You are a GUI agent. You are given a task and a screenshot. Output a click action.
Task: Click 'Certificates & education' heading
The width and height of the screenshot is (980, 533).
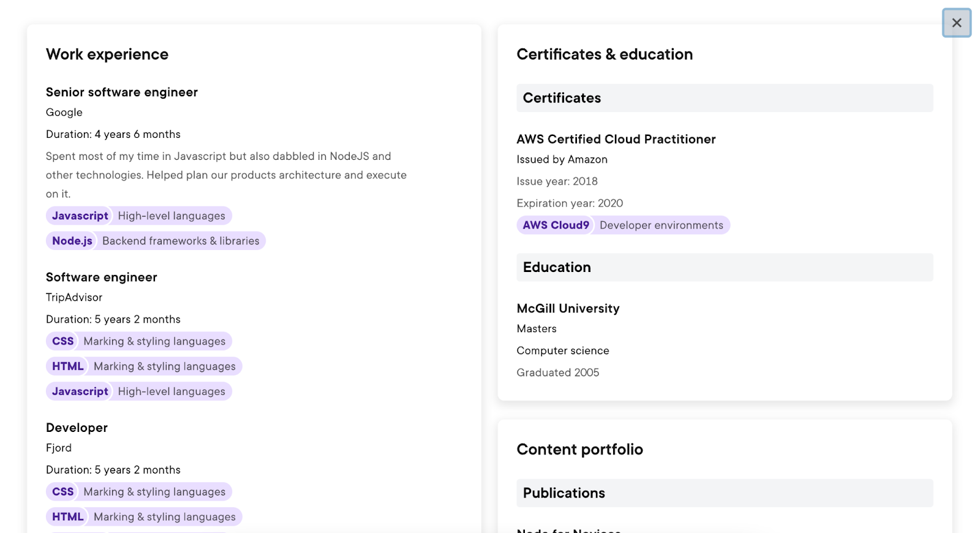pos(605,55)
